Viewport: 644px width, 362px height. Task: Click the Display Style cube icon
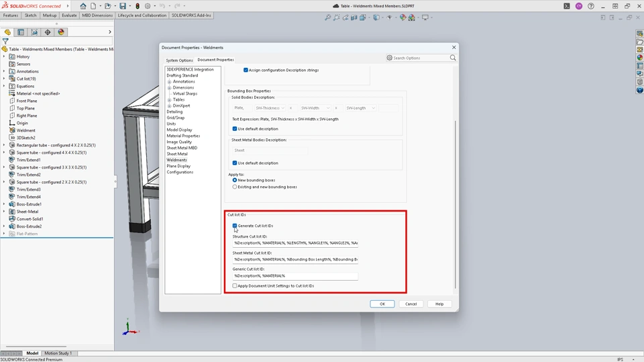click(376, 17)
